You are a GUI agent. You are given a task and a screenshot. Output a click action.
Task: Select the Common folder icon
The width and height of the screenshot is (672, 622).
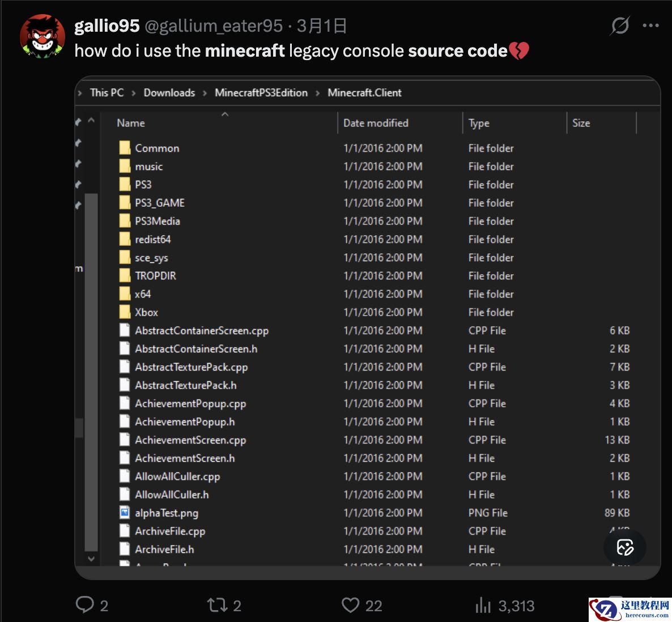pos(125,148)
